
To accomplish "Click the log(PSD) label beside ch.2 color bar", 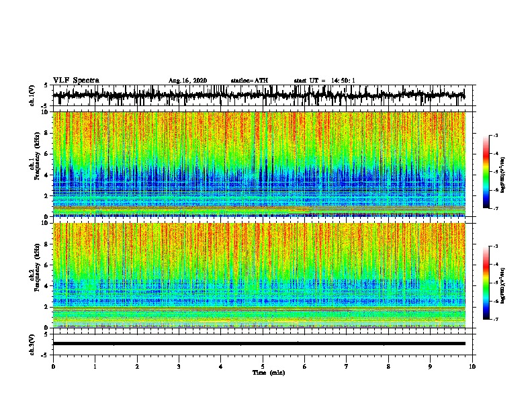I will click(x=502, y=285).
